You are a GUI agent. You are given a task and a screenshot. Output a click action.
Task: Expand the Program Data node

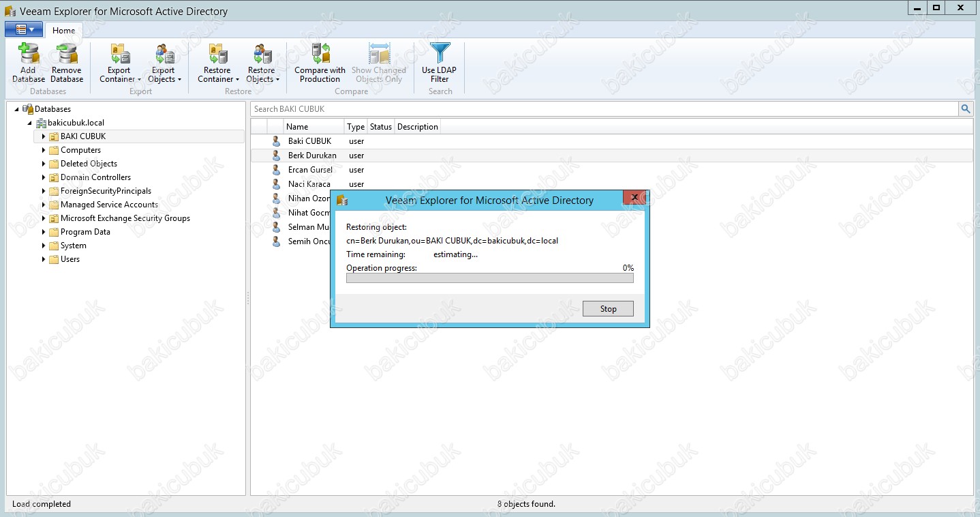pyautogui.click(x=43, y=232)
